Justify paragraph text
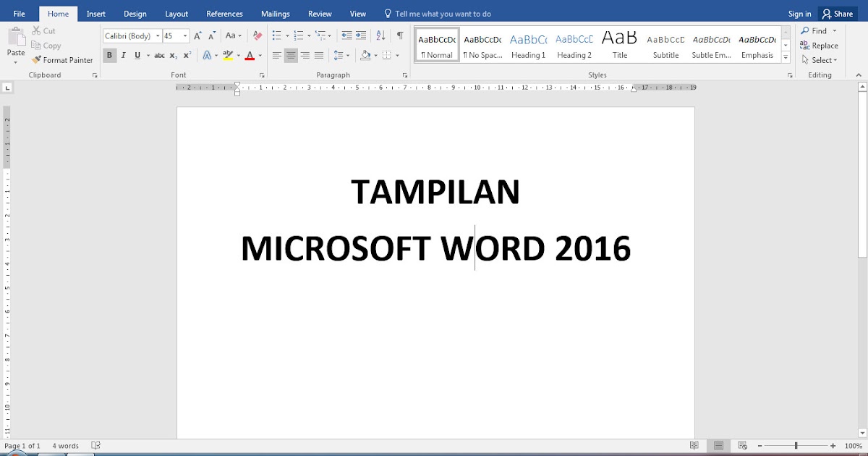 [x=319, y=56]
